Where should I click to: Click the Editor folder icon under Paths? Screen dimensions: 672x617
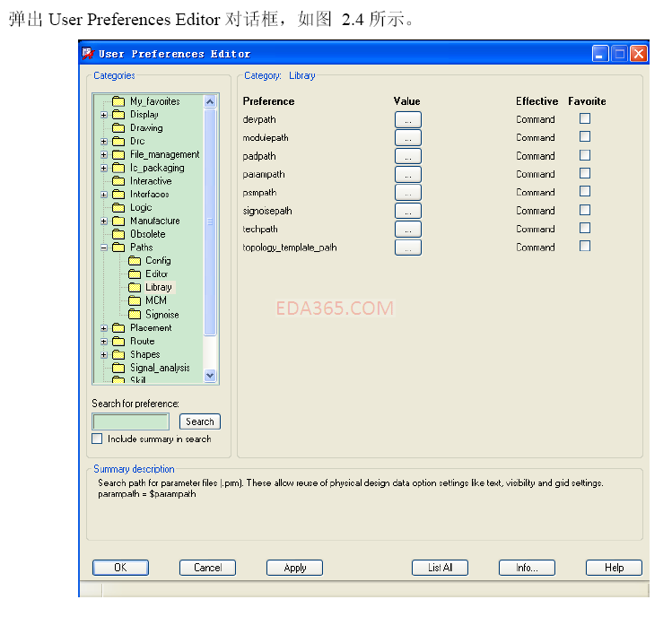click(x=135, y=274)
